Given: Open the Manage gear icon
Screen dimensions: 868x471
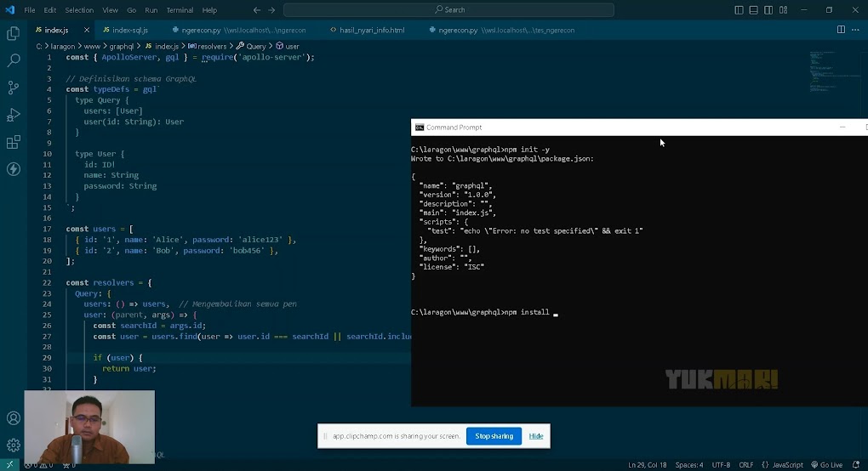Looking at the screenshot, I should click(14, 445).
